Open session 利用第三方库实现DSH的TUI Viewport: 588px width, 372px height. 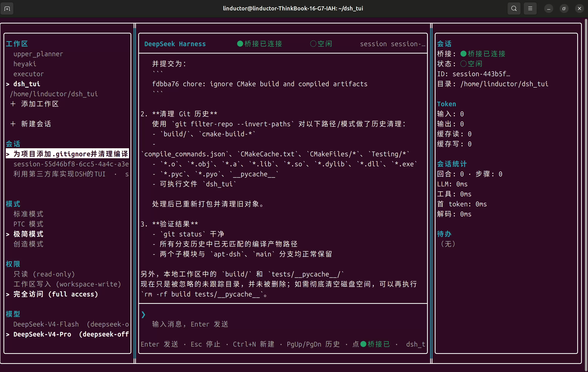71,174
